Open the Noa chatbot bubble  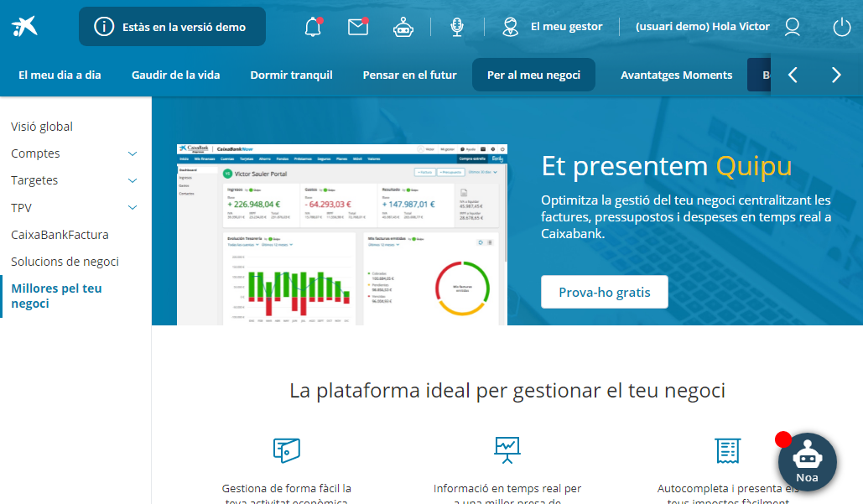(x=807, y=461)
